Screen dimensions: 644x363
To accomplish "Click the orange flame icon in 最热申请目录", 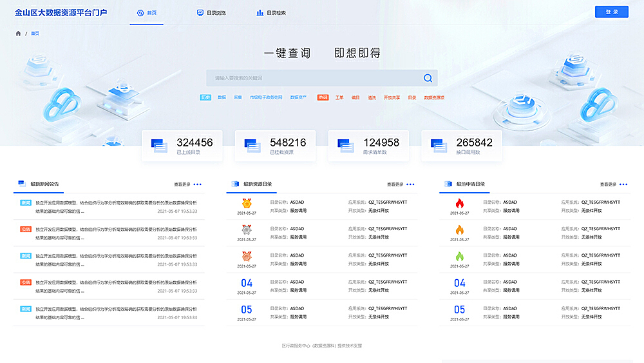I will (x=459, y=230).
